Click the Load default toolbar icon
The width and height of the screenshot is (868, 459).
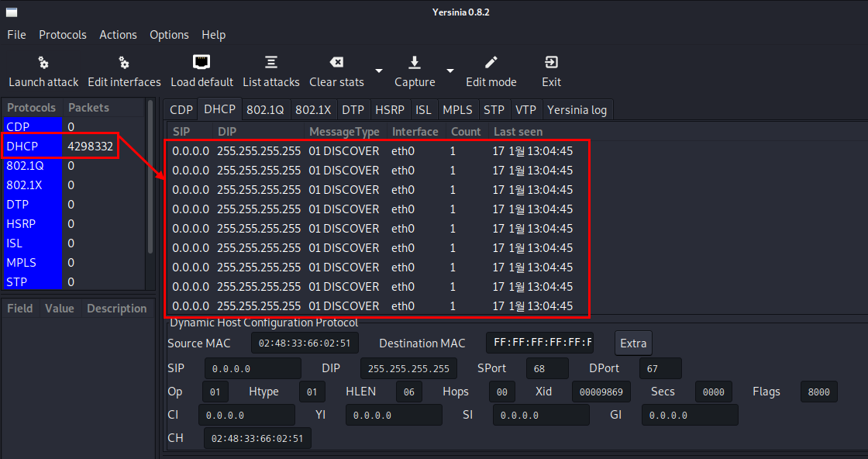(201, 62)
